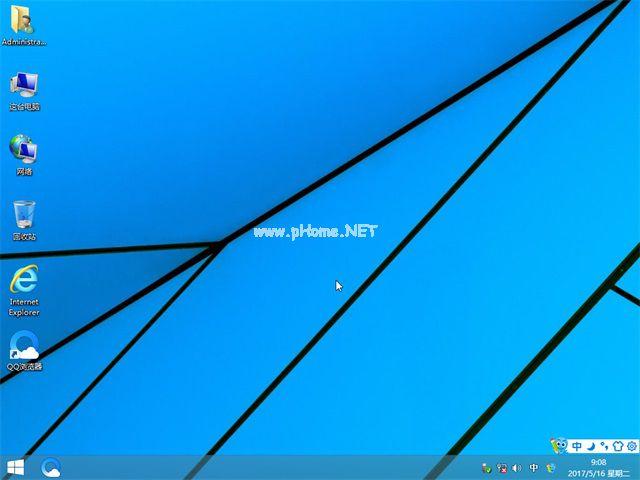This screenshot has width=640, height=480.
Task: Select the QQ浏览器 desktop shortcut
Action: 24,351
